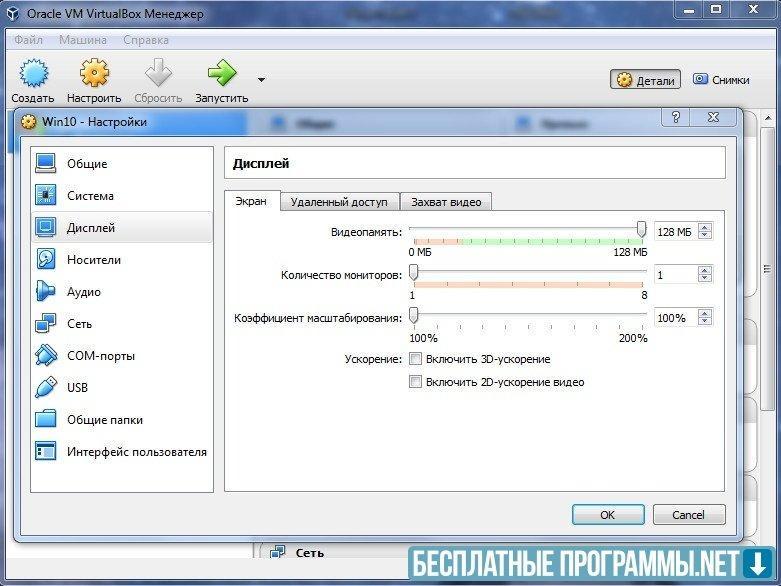Click the Cancel button
781x586 pixels.
click(688, 515)
